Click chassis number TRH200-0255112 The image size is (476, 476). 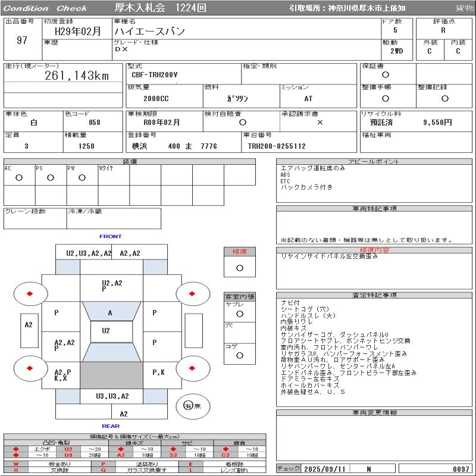[x=277, y=146]
